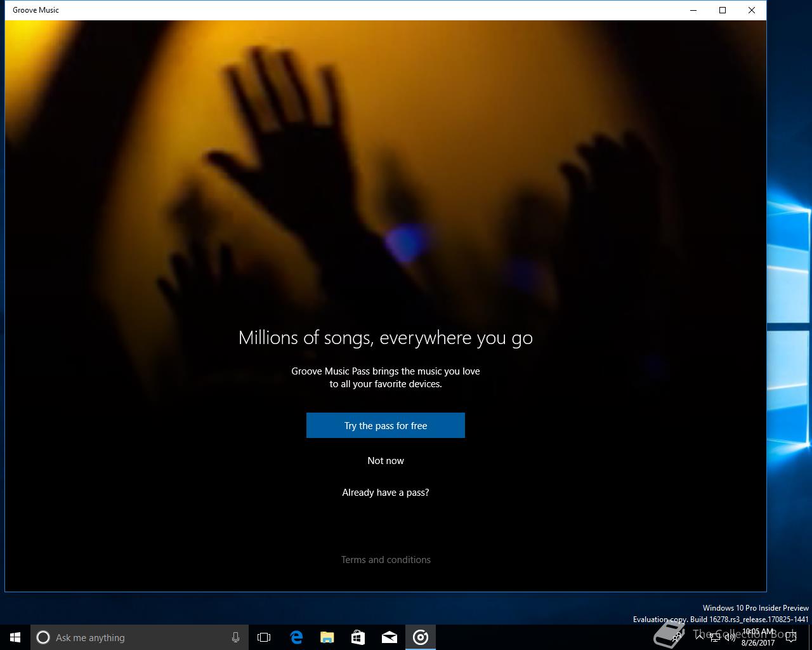Open the volume control tray icon
Viewport: 812px width, 650px height.
tap(729, 637)
